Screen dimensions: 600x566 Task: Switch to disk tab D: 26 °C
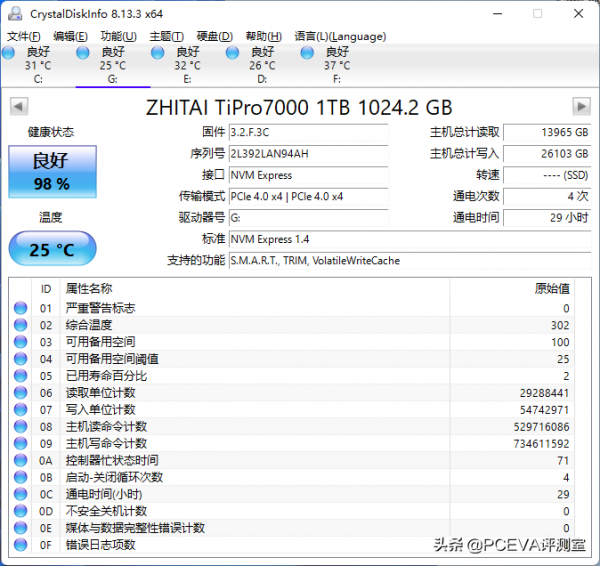[x=262, y=65]
